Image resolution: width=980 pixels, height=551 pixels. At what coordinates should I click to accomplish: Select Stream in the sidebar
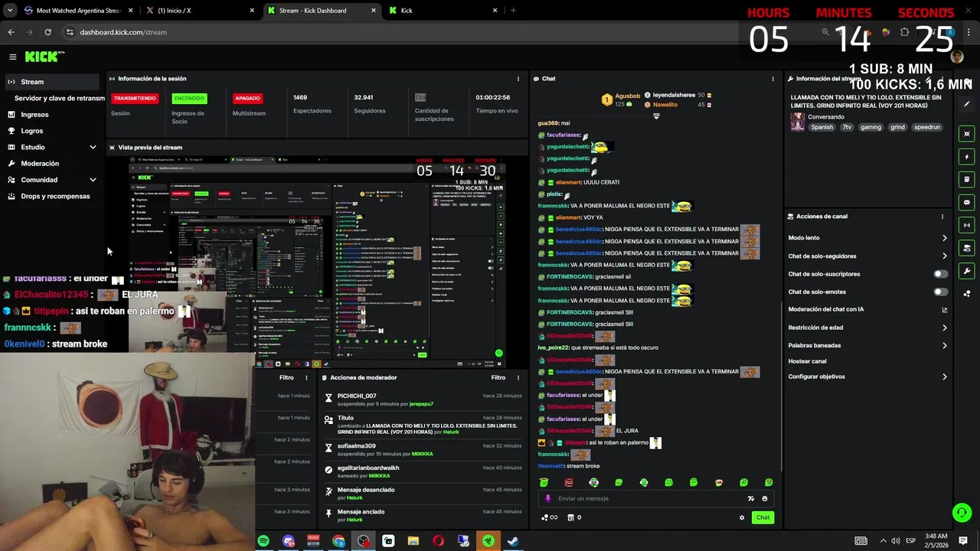coord(51,82)
